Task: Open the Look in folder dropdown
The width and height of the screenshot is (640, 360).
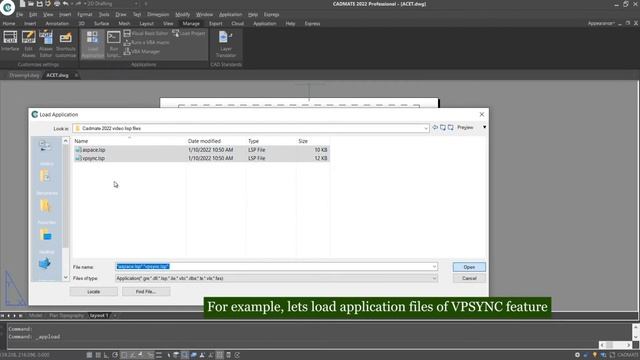Action: coord(426,128)
